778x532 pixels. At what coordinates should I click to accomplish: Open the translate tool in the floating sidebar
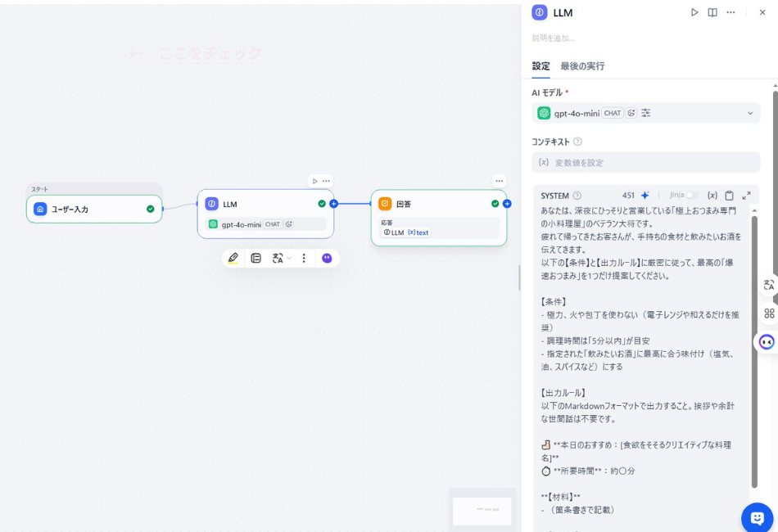(x=768, y=284)
